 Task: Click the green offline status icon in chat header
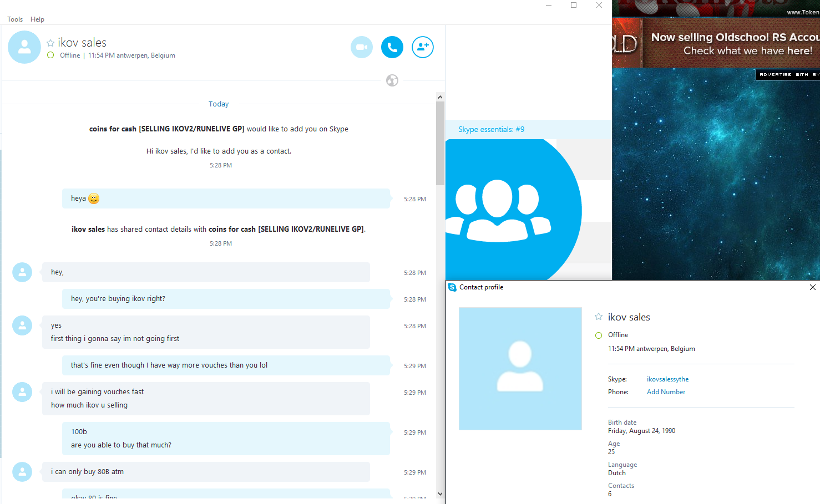(x=50, y=55)
